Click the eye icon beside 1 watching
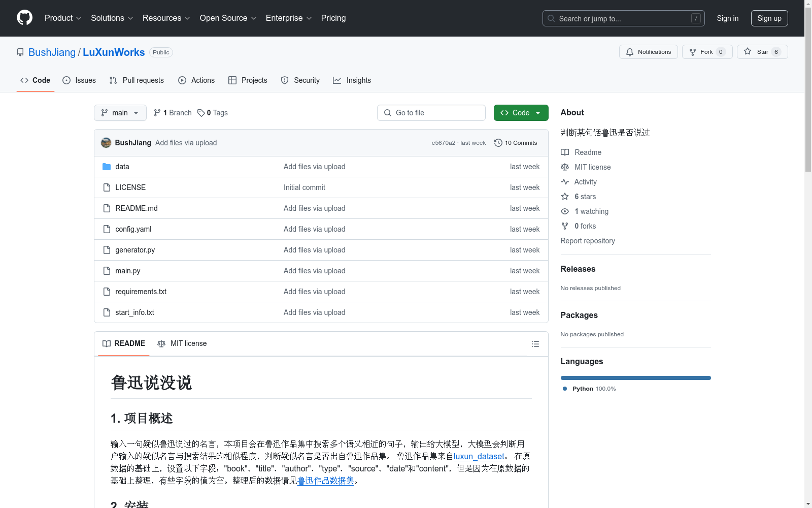 [565, 211]
